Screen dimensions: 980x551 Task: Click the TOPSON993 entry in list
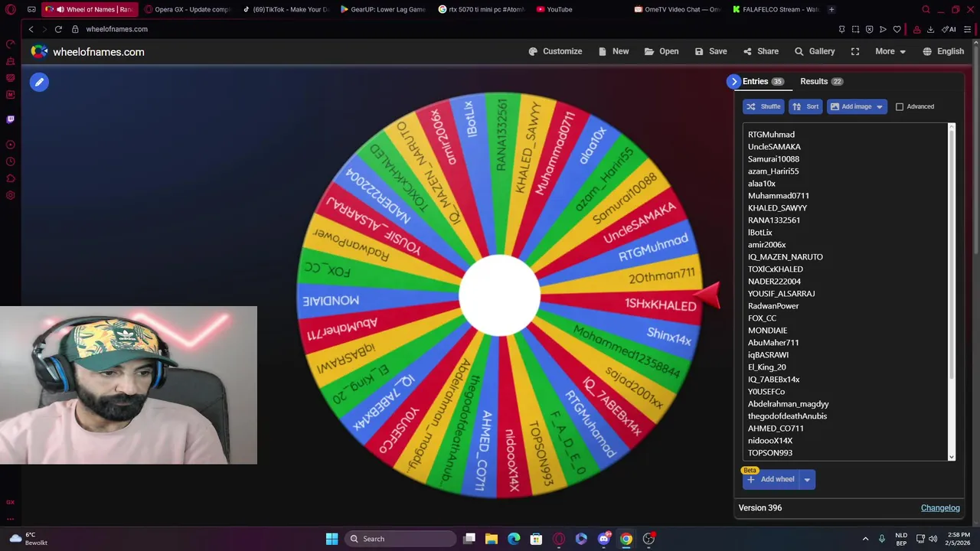click(x=769, y=453)
